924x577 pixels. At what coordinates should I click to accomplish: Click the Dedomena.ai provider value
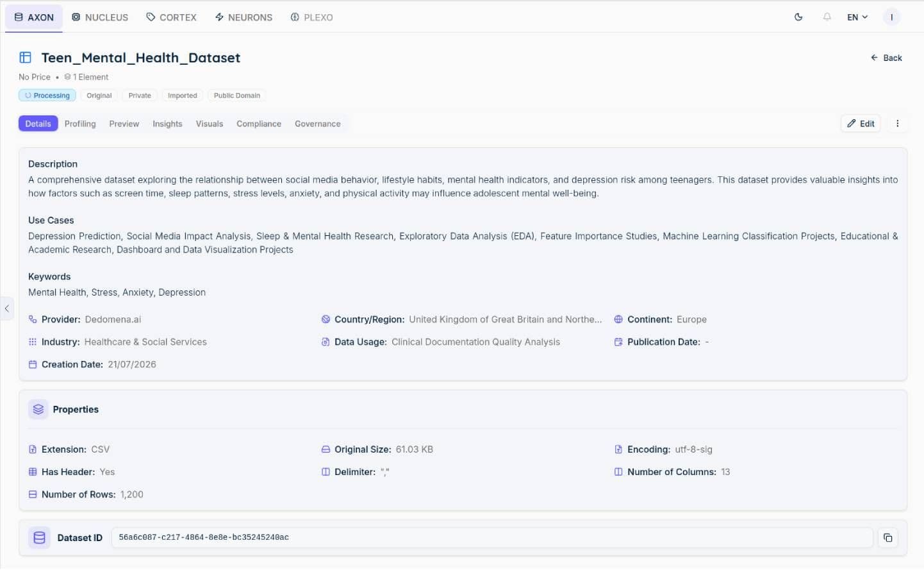pyautogui.click(x=113, y=319)
